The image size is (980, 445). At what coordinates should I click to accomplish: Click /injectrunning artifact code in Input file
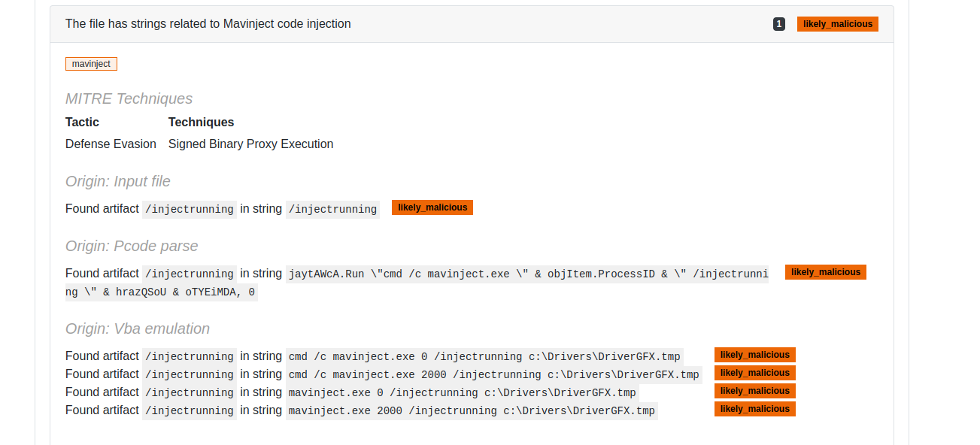click(189, 209)
